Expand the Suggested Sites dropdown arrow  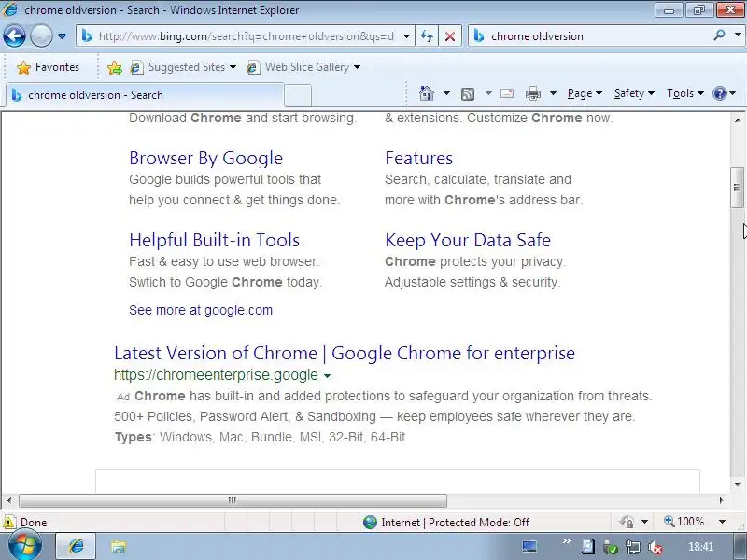233,67
